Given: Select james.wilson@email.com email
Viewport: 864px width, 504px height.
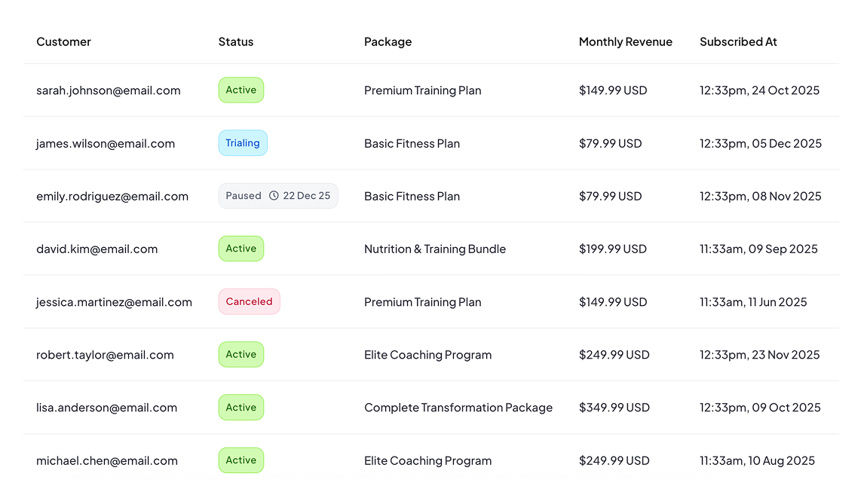Looking at the screenshot, I should coord(105,143).
